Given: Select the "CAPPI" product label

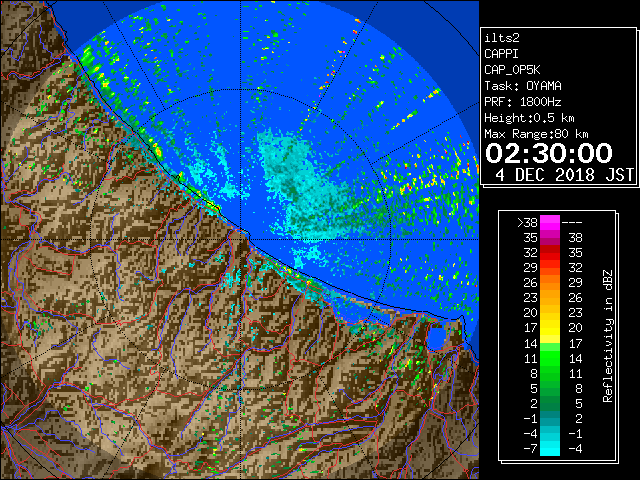Looking at the screenshot, I should click(x=501, y=54).
